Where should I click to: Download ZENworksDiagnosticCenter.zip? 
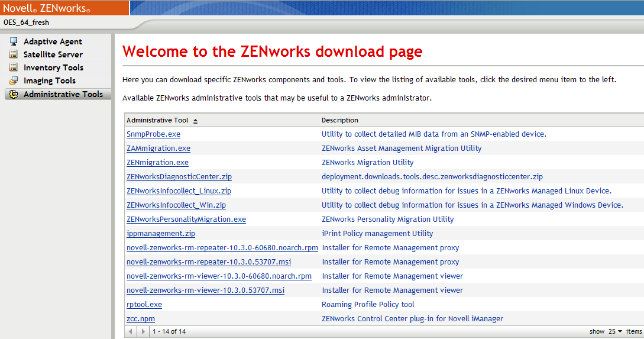[179, 177]
